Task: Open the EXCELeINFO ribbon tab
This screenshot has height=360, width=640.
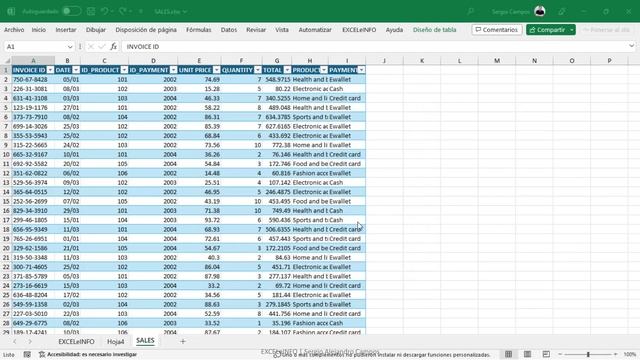Action: click(x=359, y=30)
